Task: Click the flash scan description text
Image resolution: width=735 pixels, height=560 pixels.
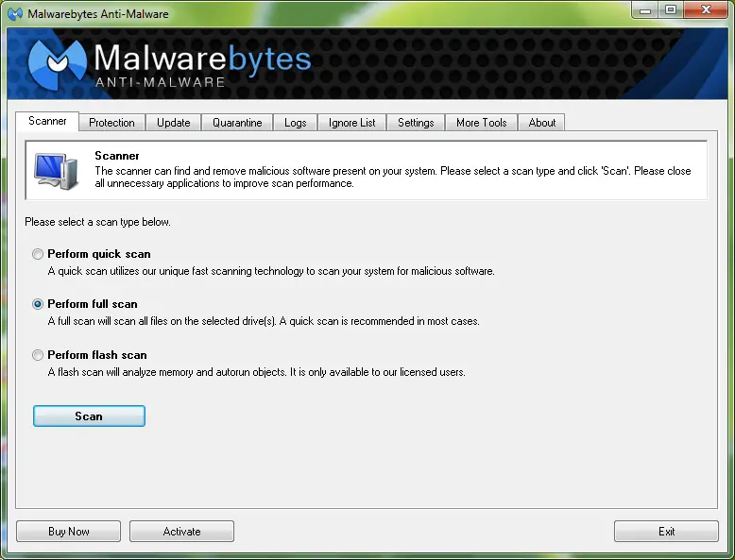Action: pos(256,372)
